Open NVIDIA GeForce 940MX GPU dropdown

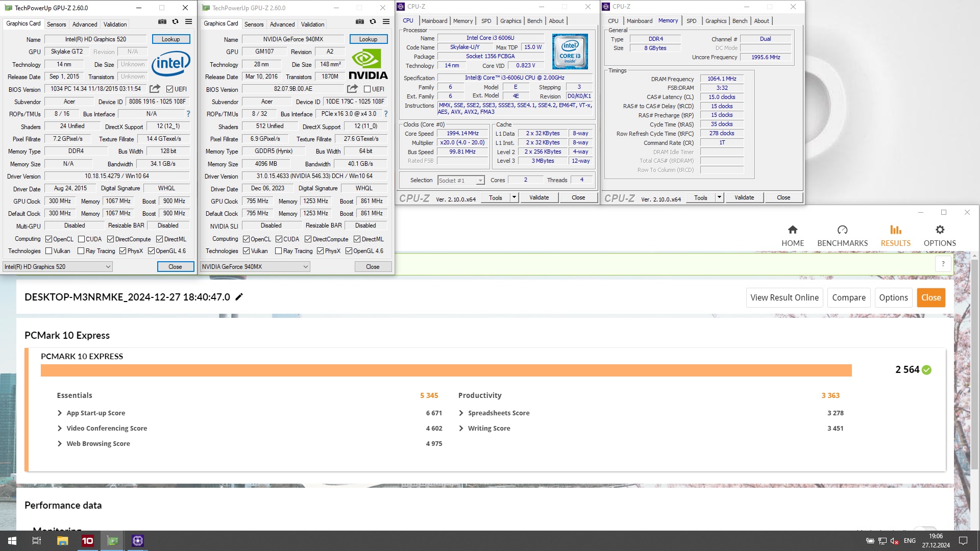click(x=255, y=266)
